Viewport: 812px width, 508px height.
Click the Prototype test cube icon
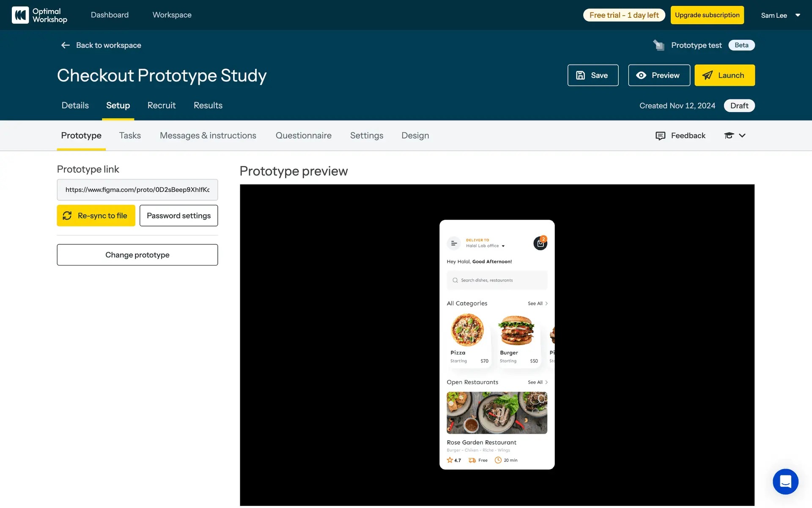point(658,45)
